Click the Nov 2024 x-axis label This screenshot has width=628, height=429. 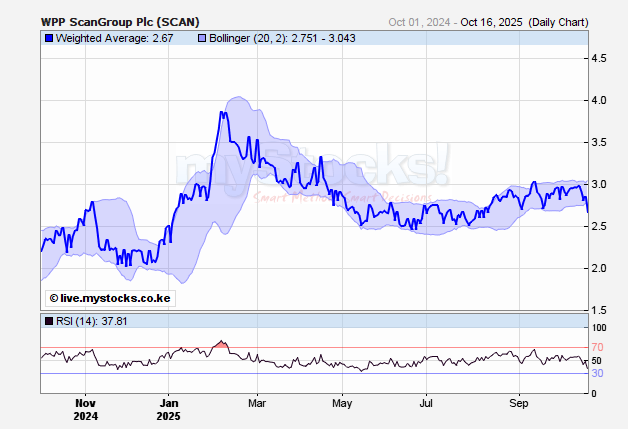coord(86,412)
